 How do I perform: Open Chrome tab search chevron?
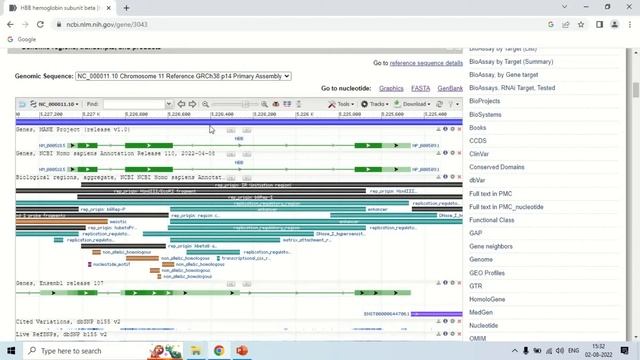pos(564,7)
